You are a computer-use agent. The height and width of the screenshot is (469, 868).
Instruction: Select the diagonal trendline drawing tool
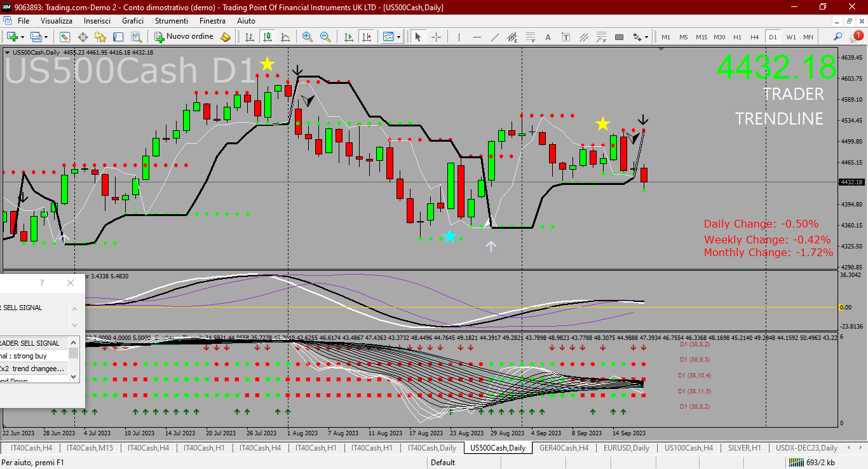[x=495, y=37]
